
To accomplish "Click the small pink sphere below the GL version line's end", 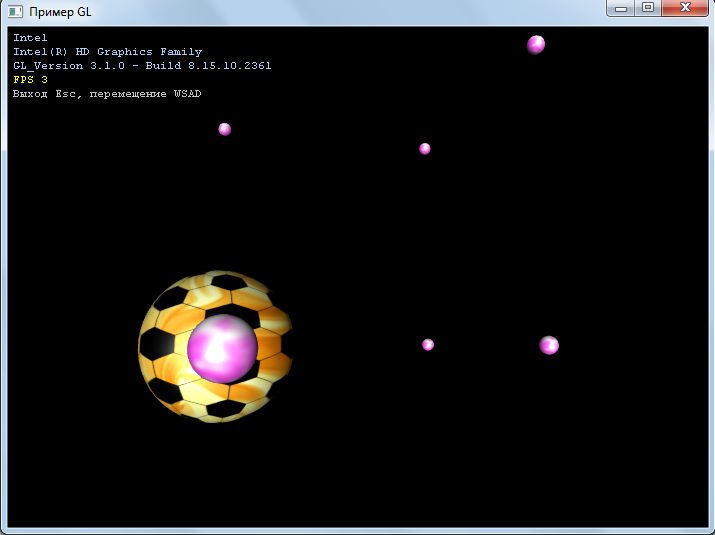I will 425,149.
